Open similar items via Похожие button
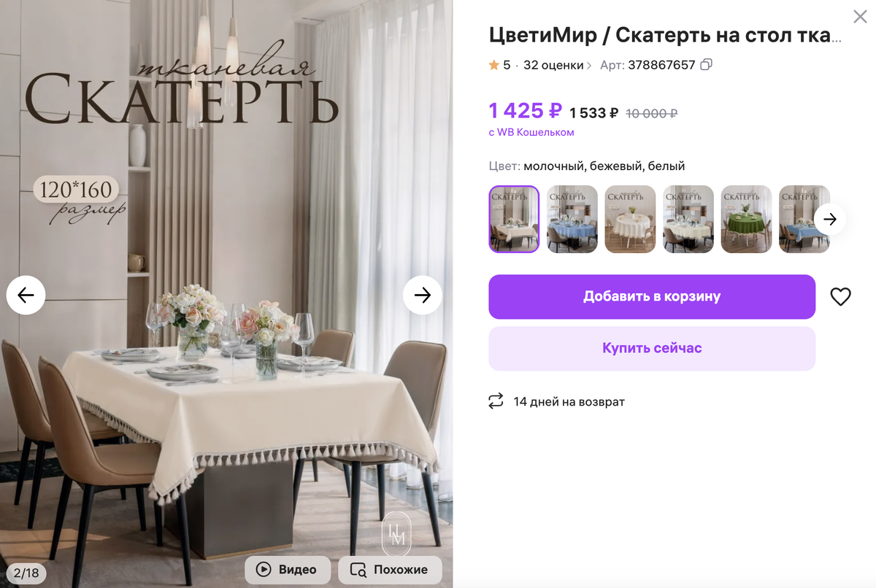 390,570
